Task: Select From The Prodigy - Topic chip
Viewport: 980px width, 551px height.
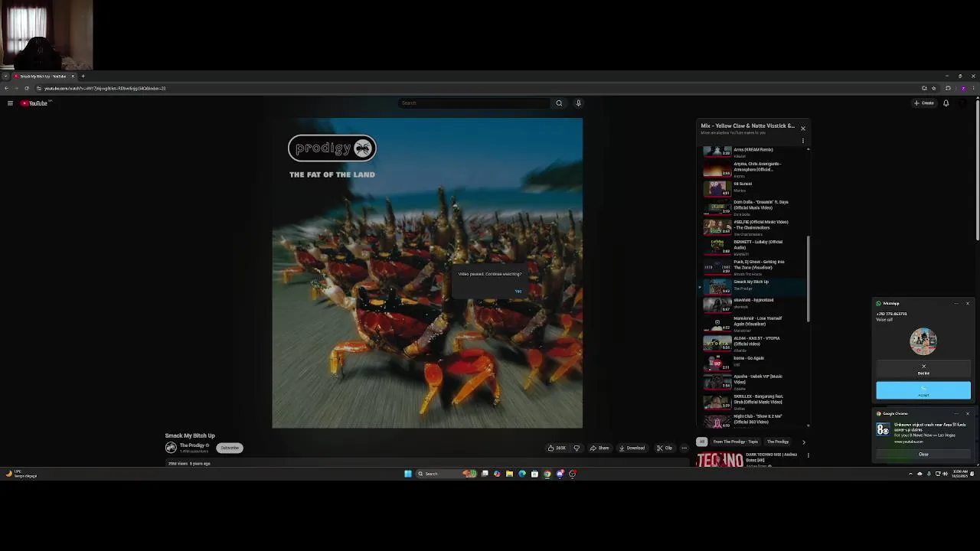Action: pyautogui.click(x=735, y=442)
